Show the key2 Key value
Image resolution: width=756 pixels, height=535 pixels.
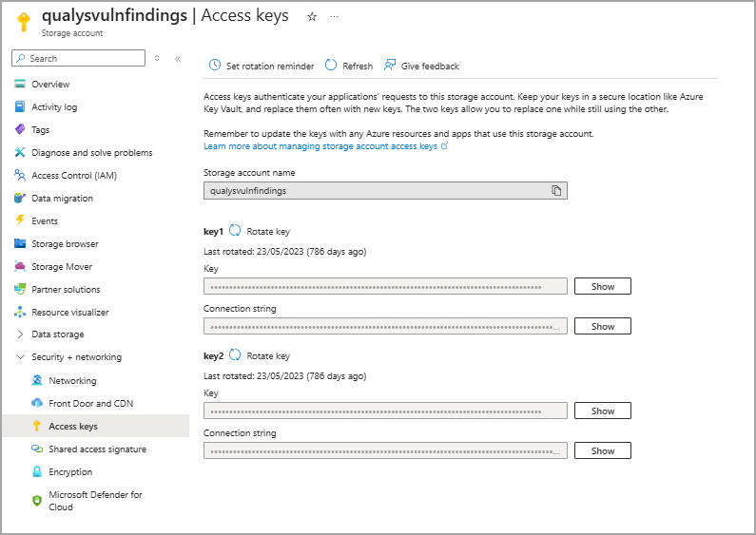pos(602,411)
